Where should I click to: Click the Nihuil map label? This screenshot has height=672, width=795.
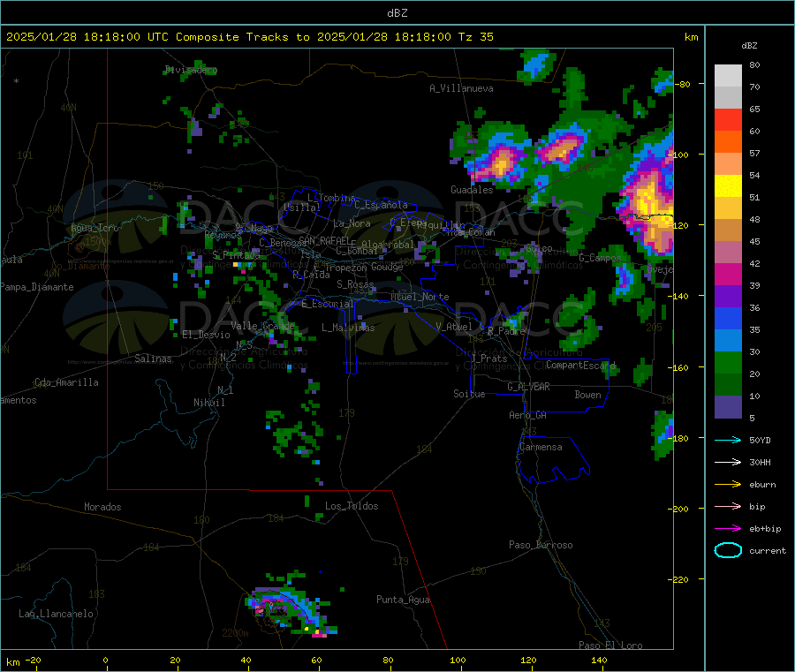click(x=208, y=403)
